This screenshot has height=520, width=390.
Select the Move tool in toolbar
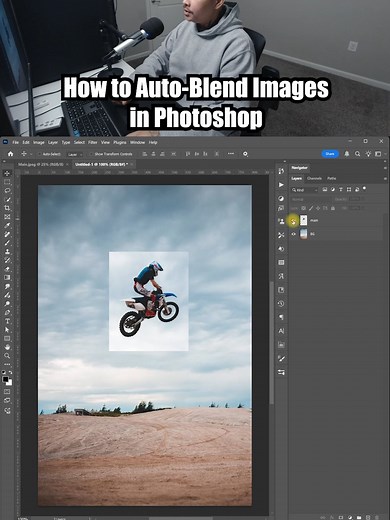7,173
